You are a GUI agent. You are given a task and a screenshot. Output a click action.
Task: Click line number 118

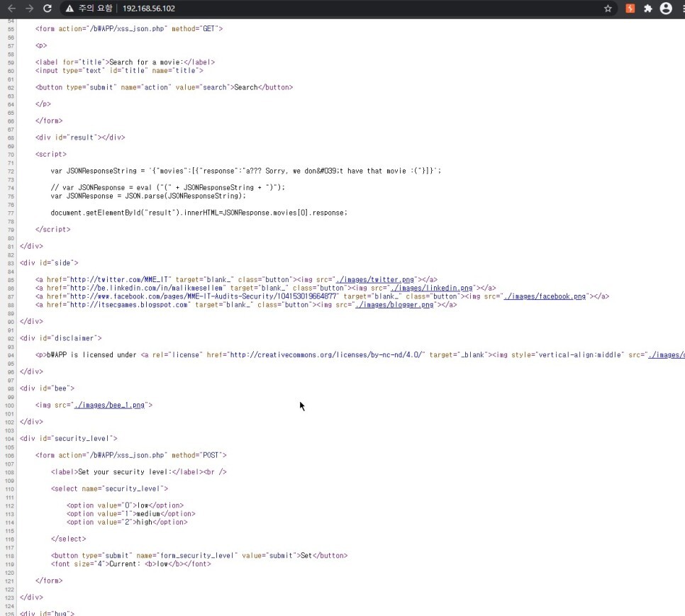point(10,556)
